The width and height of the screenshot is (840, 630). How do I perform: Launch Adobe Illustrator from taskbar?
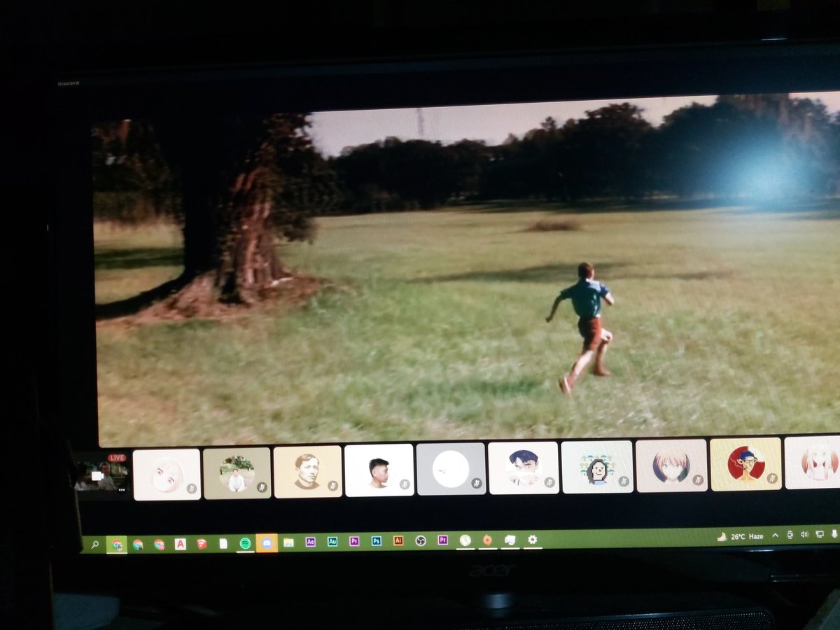398,540
